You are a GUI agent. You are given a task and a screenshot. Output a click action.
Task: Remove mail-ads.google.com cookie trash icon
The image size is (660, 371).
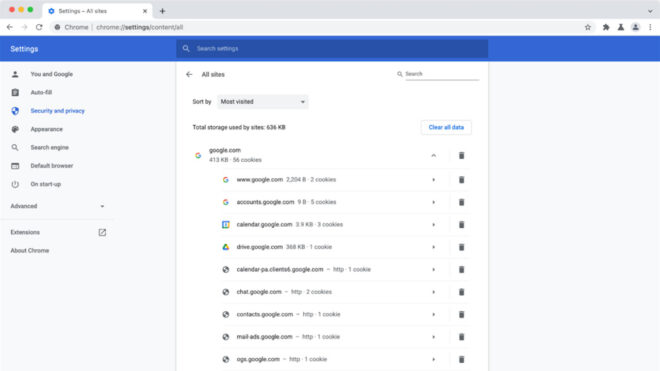[461, 337]
